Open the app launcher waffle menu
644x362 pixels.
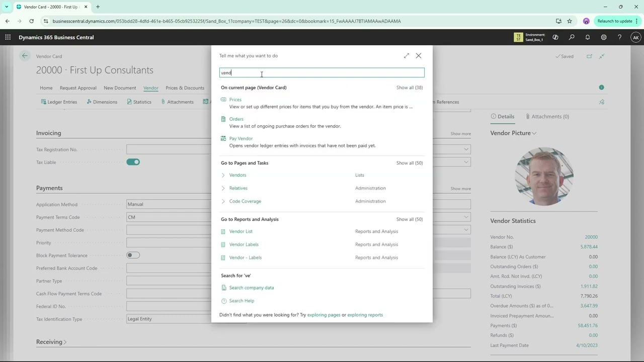[x=8, y=37]
